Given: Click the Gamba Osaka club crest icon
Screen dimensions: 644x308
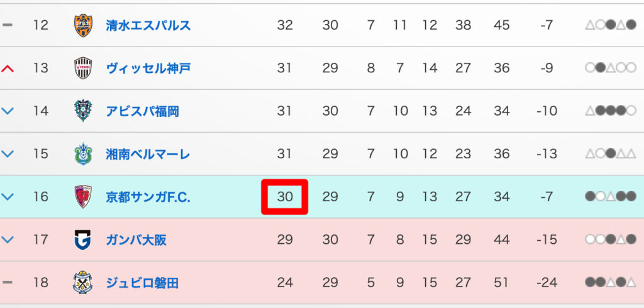Looking at the screenshot, I should click(83, 240).
